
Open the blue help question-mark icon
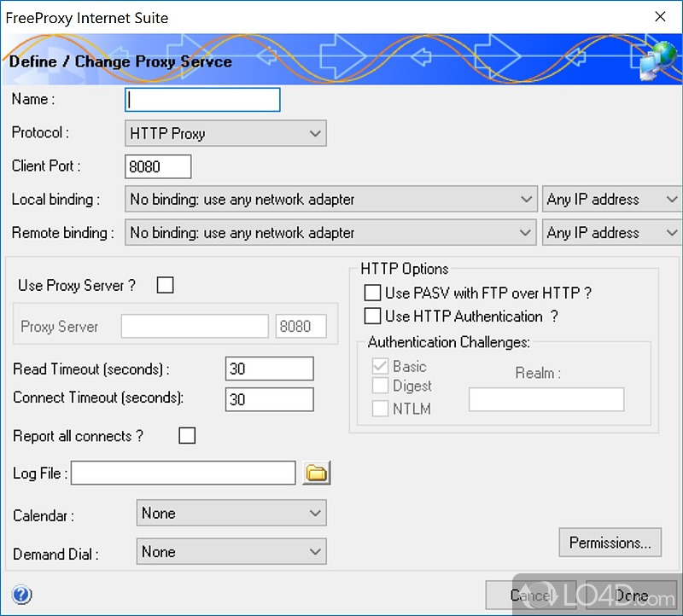[x=21, y=594]
